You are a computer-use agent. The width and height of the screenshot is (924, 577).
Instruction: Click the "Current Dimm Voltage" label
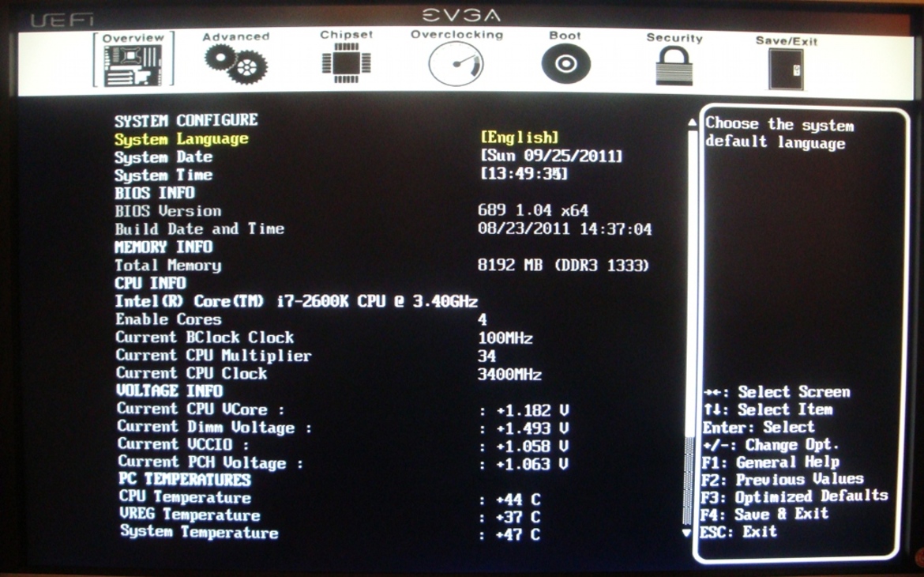click(215, 427)
